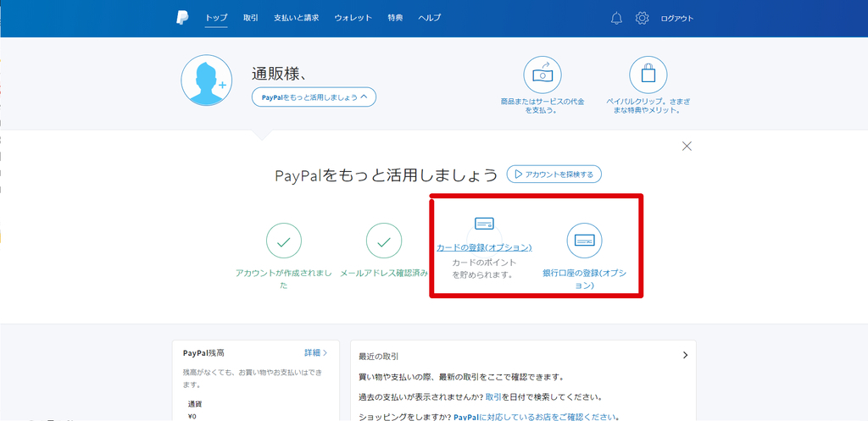Open the 取引 menu tab
This screenshot has height=421, width=868.
point(251,19)
